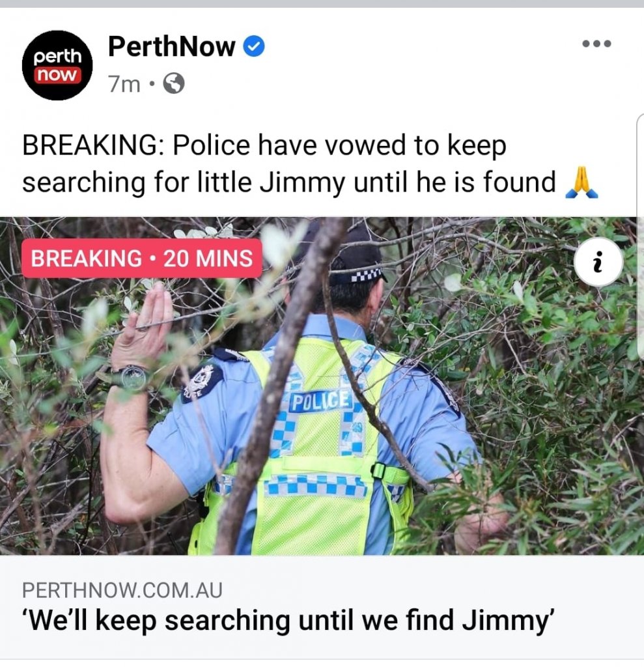Tap the info 'i' circle on image

(598, 262)
